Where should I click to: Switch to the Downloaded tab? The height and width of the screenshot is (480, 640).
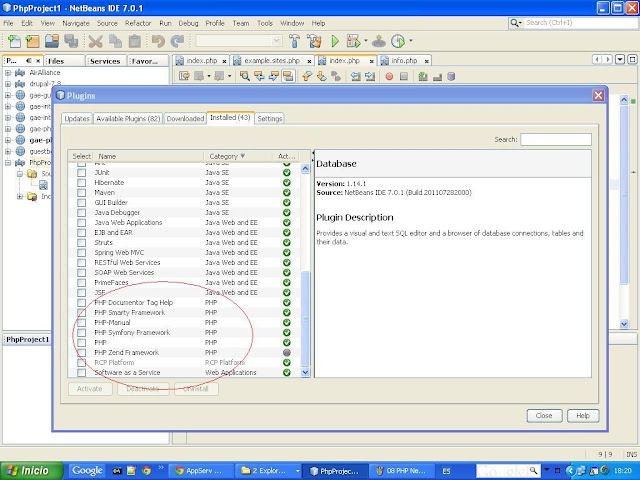[x=185, y=119]
